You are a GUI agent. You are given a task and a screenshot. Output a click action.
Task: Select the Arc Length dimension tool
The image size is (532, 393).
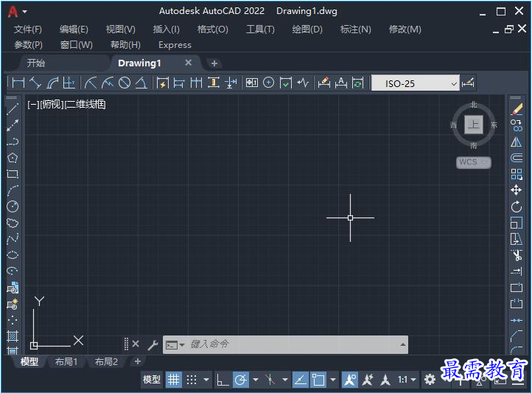pos(52,83)
